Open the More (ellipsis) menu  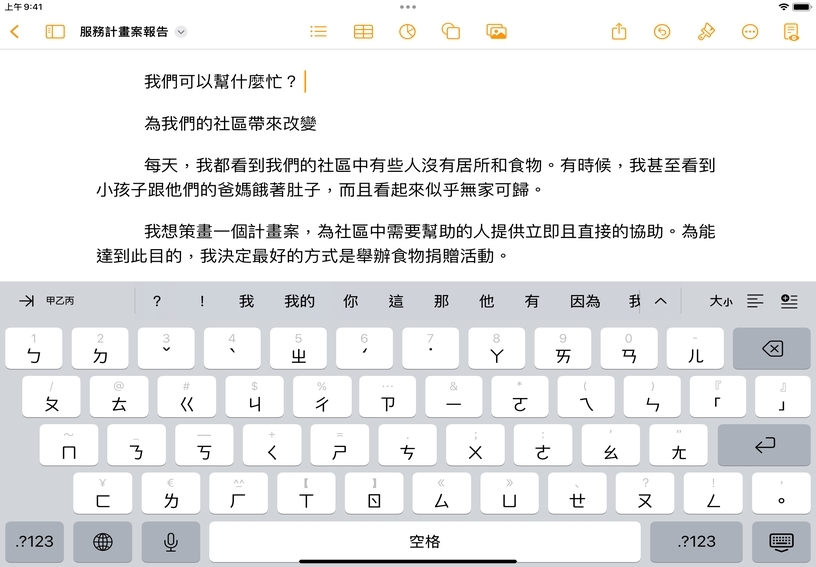(750, 32)
